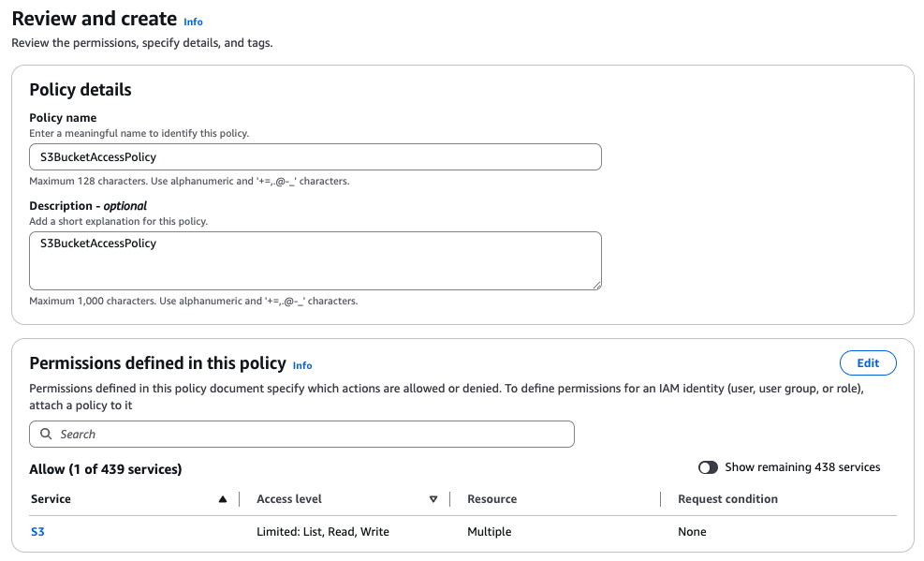The width and height of the screenshot is (924, 561).
Task: Open Info link beside Review and create
Action: coord(193,22)
